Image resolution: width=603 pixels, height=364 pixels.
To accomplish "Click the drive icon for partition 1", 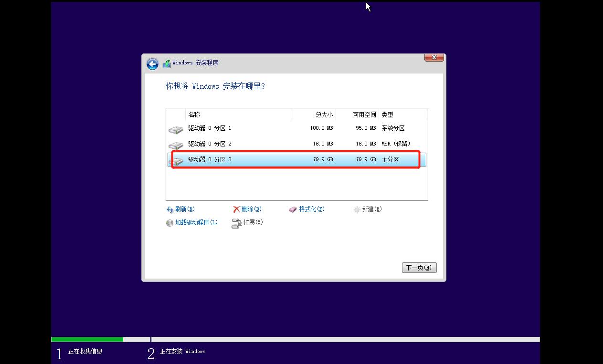I will pyautogui.click(x=176, y=129).
